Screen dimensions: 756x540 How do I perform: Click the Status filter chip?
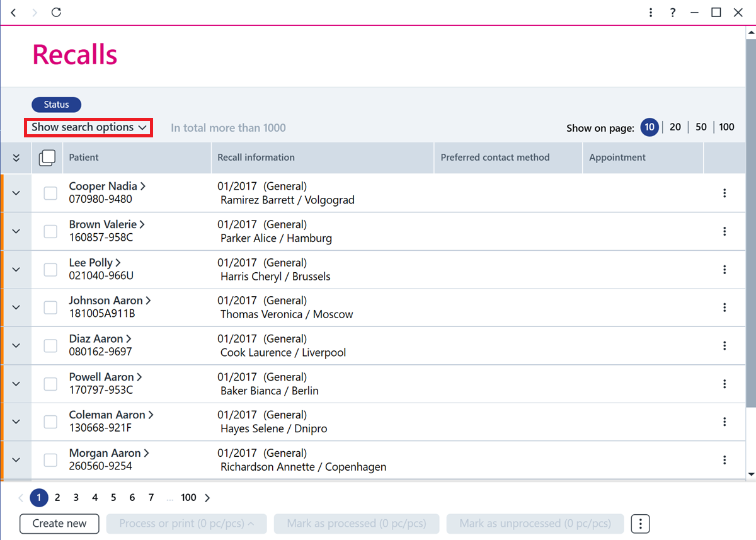(57, 105)
